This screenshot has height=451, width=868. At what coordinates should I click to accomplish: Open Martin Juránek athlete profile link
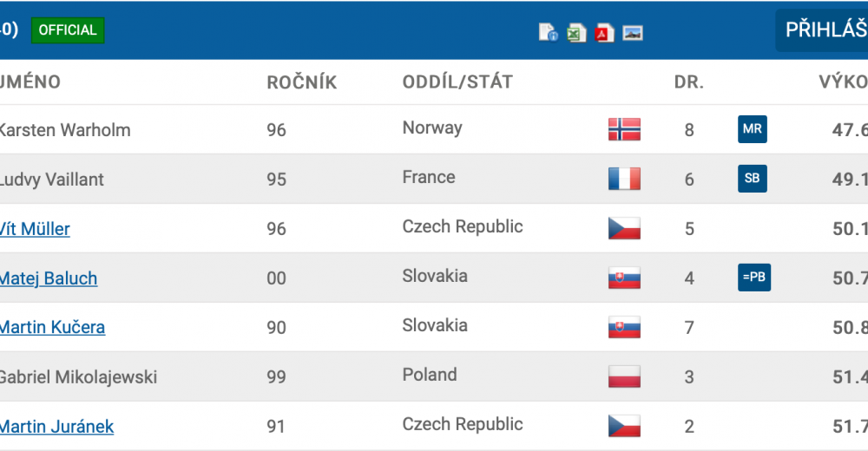[x=56, y=426]
